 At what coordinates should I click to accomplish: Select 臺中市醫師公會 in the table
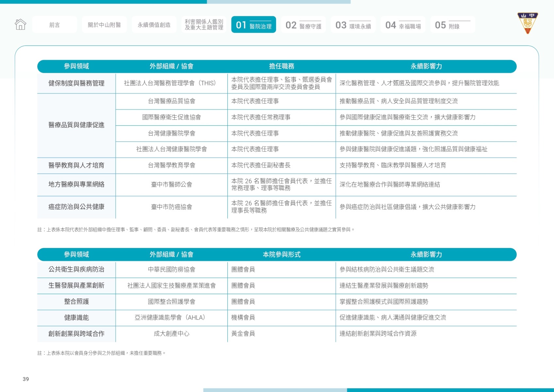point(171,185)
